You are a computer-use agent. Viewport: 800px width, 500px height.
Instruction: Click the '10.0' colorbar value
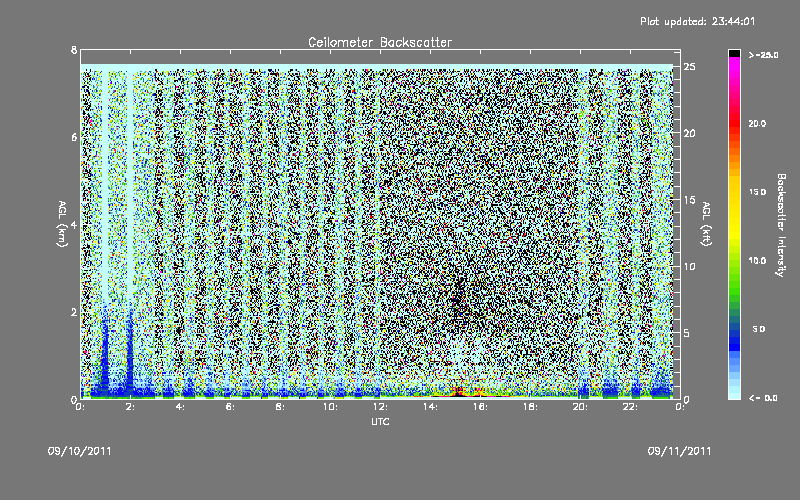(x=757, y=261)
